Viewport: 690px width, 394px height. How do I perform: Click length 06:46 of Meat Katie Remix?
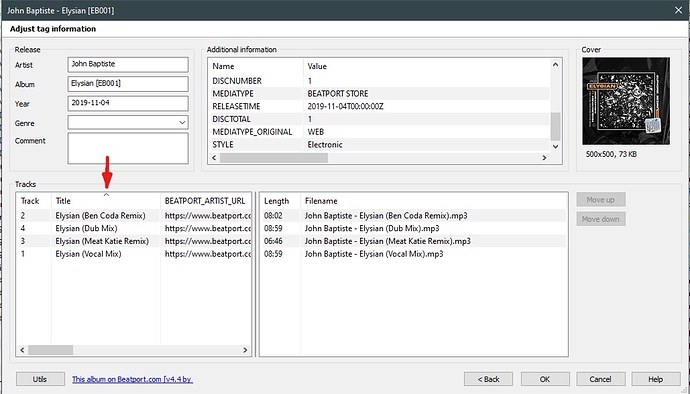coord(273,241)
